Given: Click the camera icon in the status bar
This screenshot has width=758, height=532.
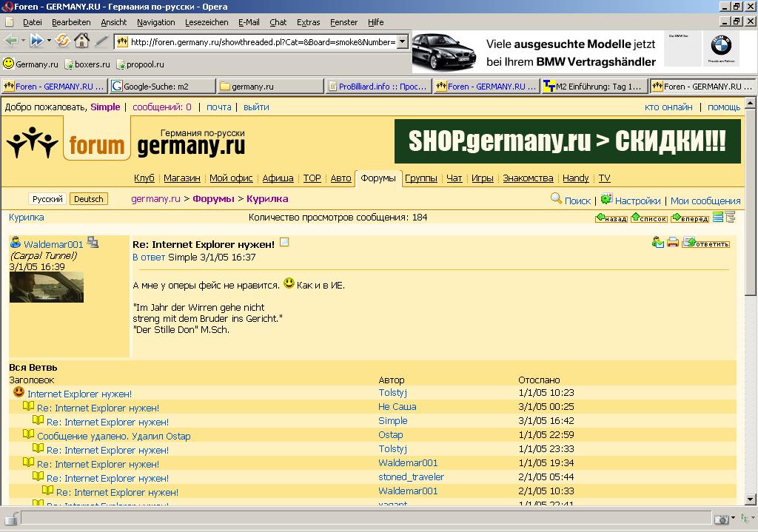Looking at the screenshot, I should click(x=721, y=519).
